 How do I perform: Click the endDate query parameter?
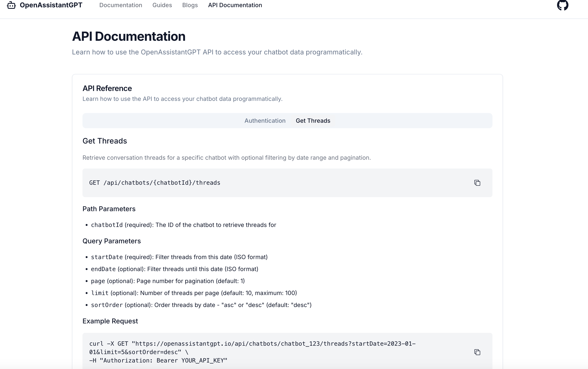[103, 269]
